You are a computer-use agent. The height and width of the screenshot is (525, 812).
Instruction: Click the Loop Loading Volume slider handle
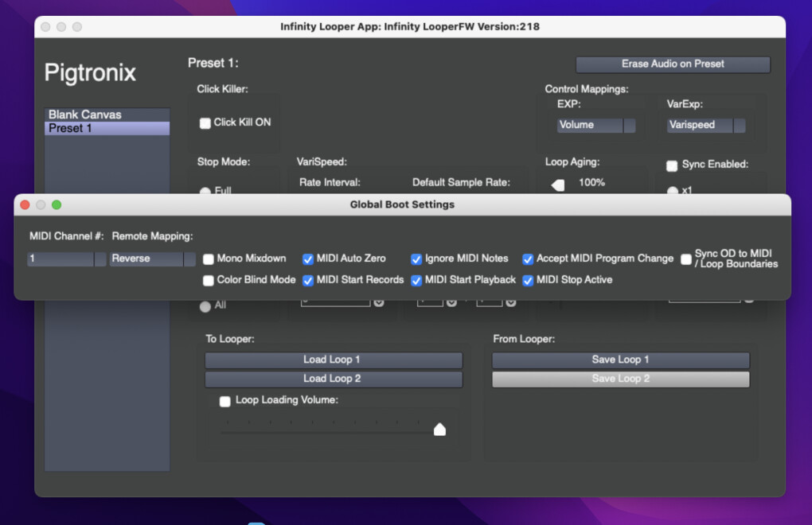click(x=439, y=430)
